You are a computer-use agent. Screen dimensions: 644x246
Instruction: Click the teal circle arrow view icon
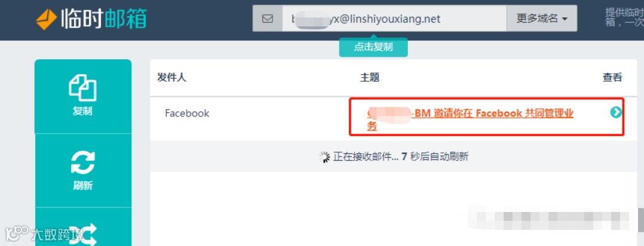(616, 112)
